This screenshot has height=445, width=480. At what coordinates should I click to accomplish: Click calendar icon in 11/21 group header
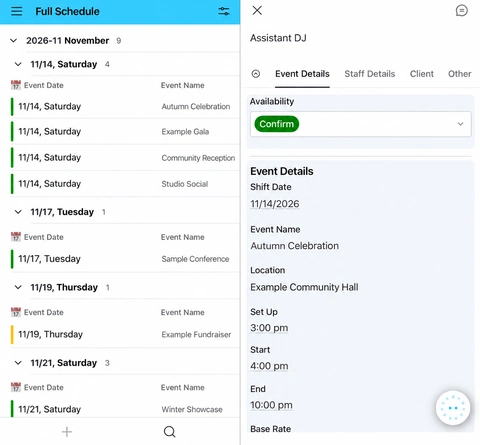point(16,387)
